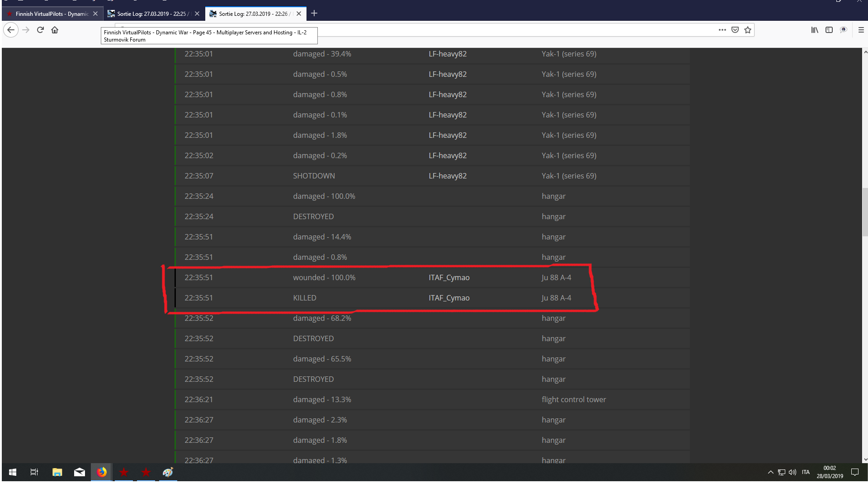This screenshot has height=488, width=868.
Task: Show the sidebar panel
Action: [829, 30]
